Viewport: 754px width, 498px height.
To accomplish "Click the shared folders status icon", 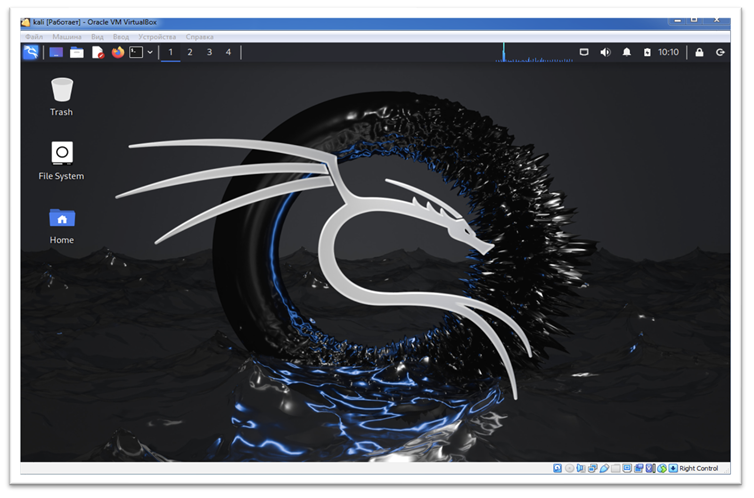I will point(616,468).
